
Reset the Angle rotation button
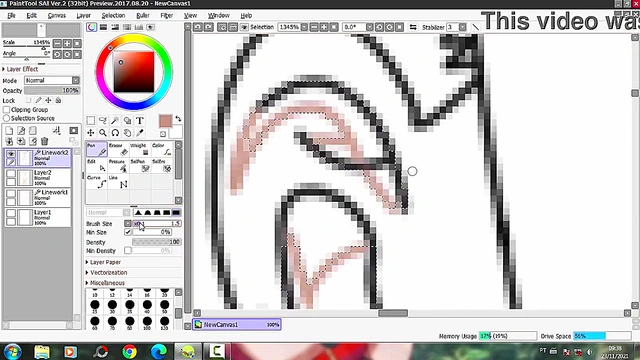77,54
